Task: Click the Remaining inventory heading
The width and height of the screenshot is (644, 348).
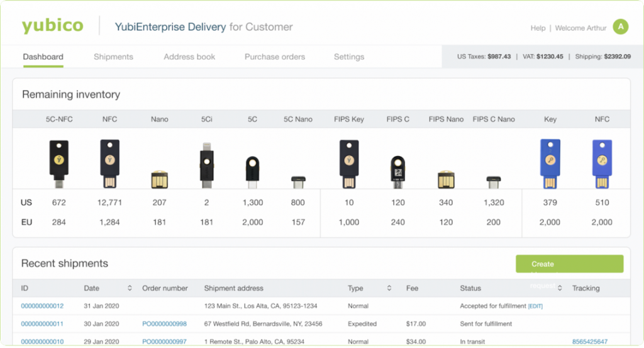Action: [71, 94]
